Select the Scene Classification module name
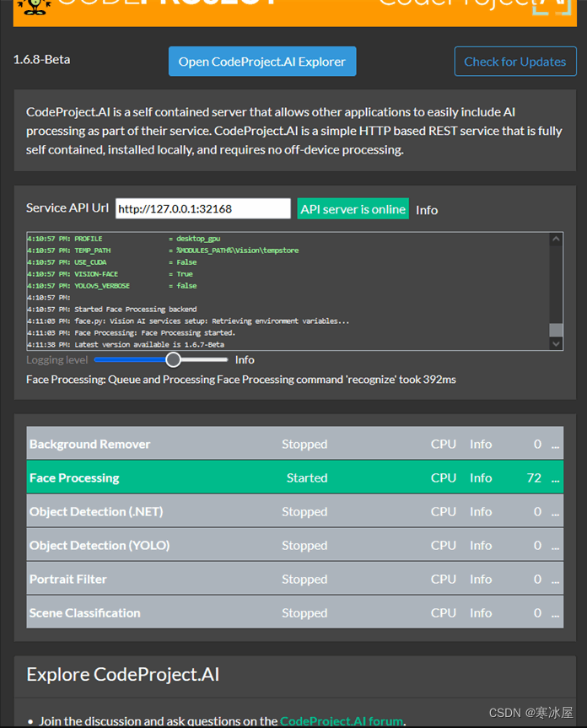Image resolution: width=587 pixels, height=728 pixels. (84, 613)
